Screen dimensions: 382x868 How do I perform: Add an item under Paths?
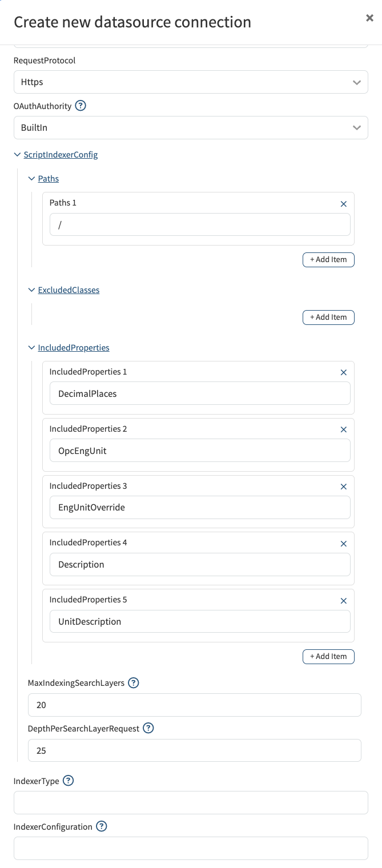328,260
